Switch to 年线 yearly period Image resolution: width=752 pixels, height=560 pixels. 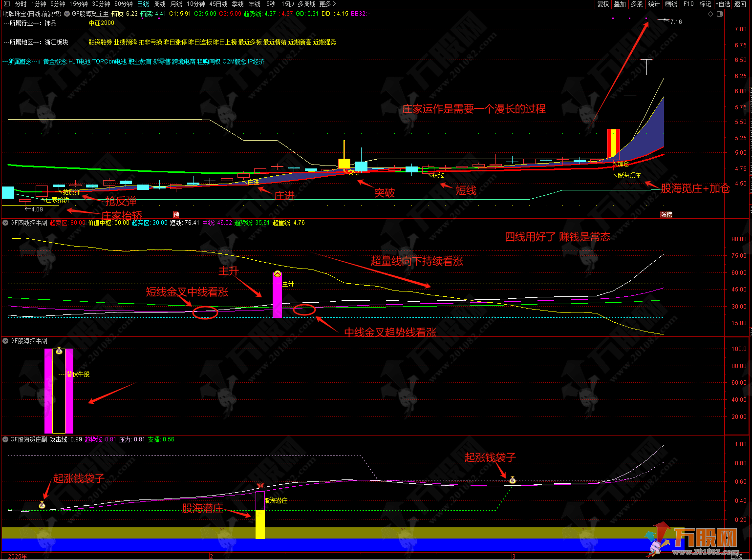pyautogui.click(x=255, y=4)
